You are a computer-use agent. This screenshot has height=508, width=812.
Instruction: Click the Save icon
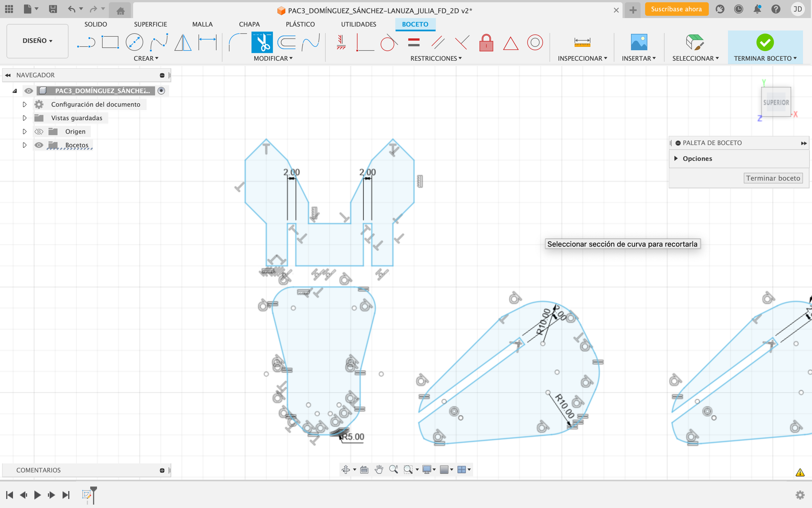(53, 9)
